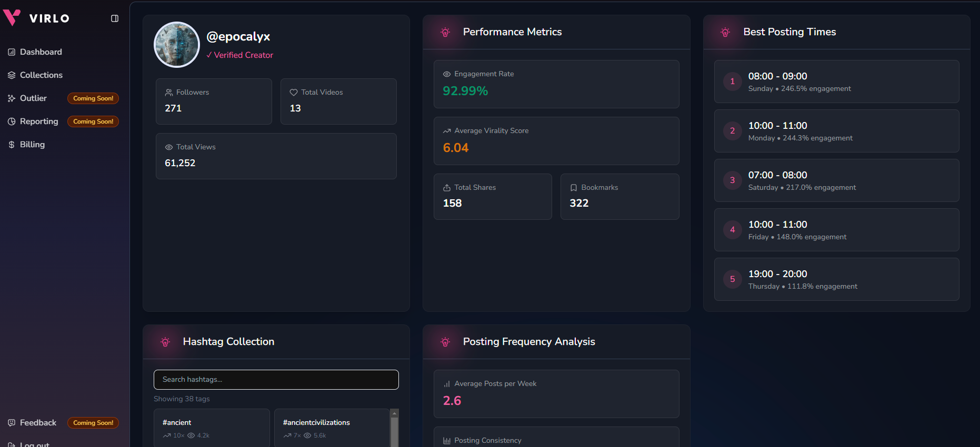Click the Outlier sparkle icon

[x=12, y=98]
